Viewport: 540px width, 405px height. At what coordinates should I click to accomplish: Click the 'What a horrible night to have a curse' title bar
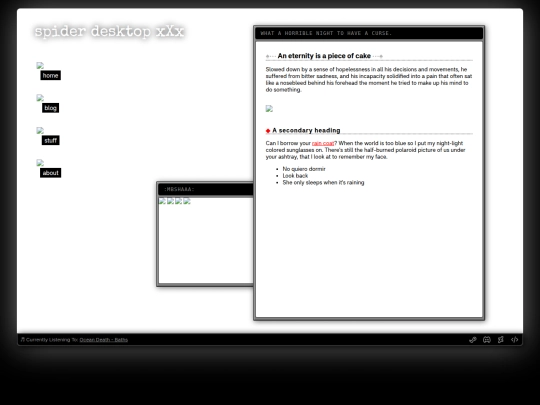click(x=369, y=33)
